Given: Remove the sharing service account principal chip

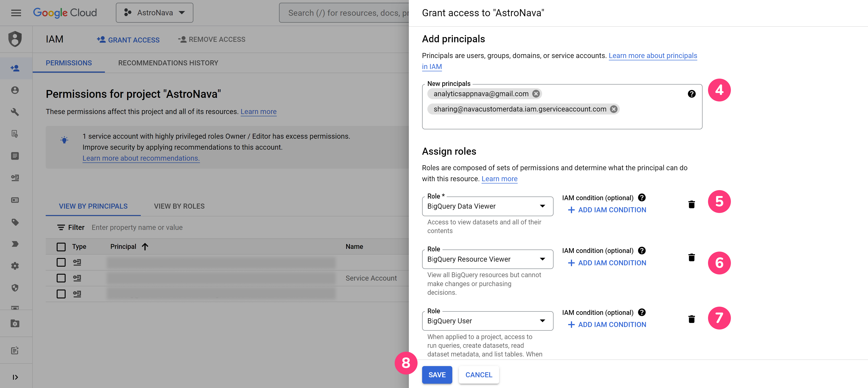Looking at the screenshot, I should [x=614, y=109].
